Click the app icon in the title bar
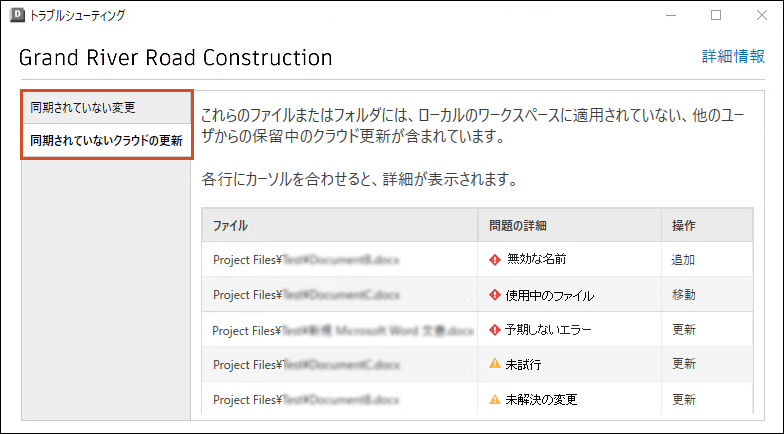The image size is (784, 434). pyautogui.click(x=16, y=15)
